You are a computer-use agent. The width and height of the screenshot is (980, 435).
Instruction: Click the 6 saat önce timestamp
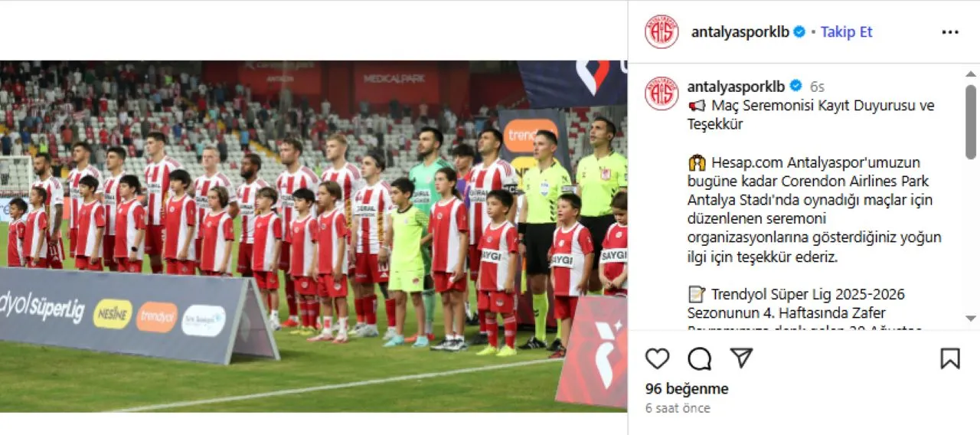pos(678,408)
